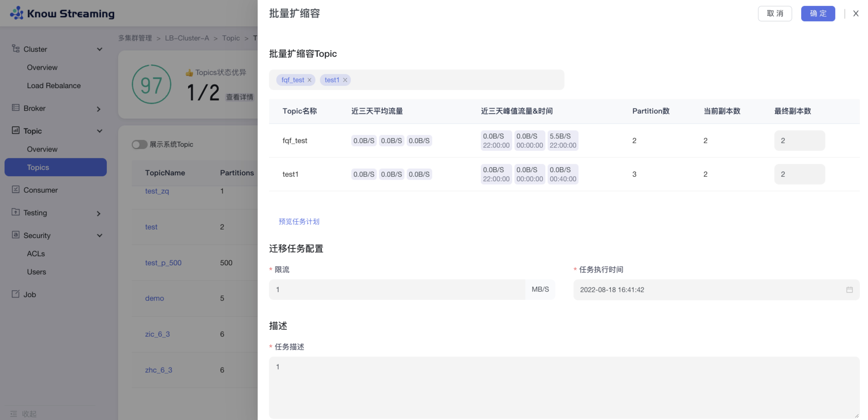The height and width of the screenshot is (420, 868).
Task: Collapse the Security menu chevron
Action: click(x=99, y=235)
